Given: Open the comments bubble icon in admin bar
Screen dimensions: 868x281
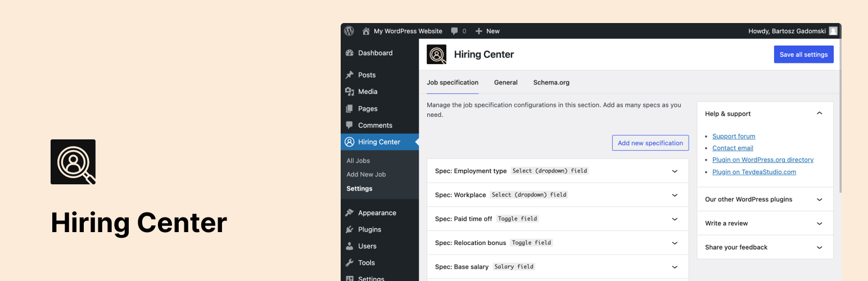Looking at the screenshot, I should (454, 31).
